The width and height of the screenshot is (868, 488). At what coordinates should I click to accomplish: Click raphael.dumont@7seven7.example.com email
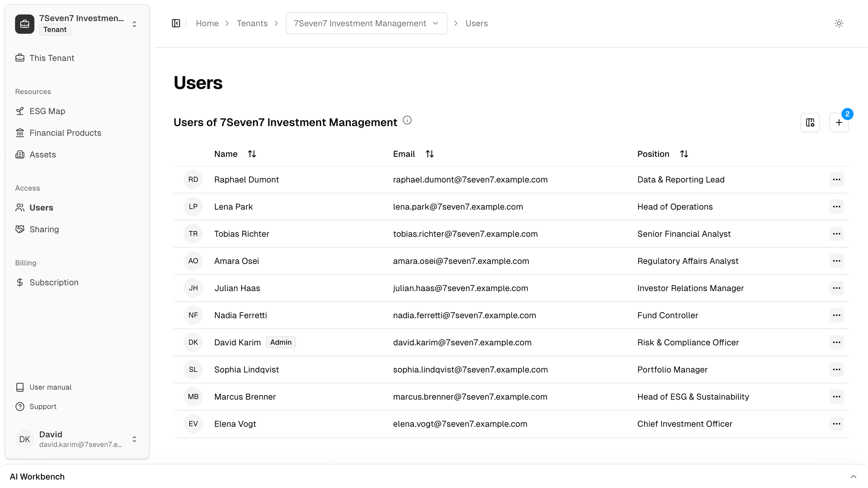[470, 179]
